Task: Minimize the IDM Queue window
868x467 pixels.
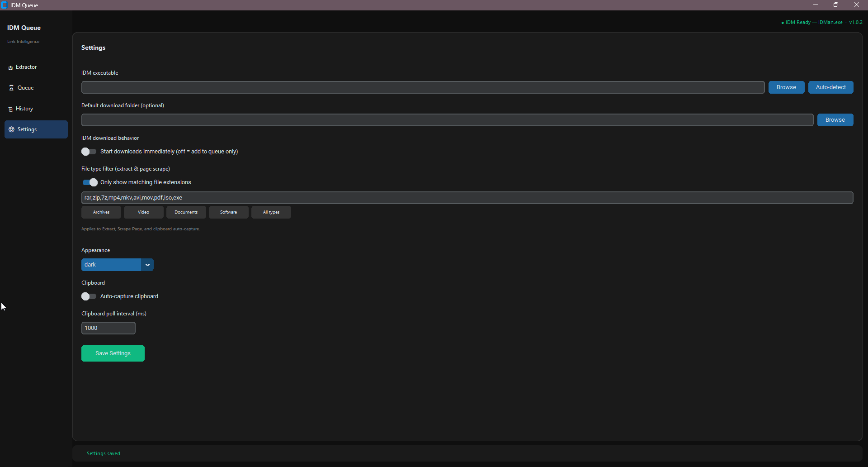Action: (x=816, y=5)
